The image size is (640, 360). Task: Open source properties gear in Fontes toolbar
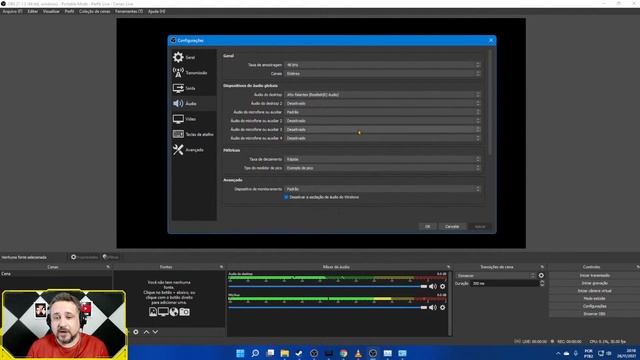point(136,332)
